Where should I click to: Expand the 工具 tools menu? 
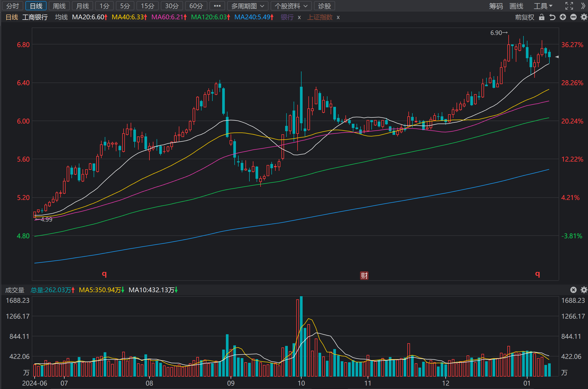click(543, 6)
